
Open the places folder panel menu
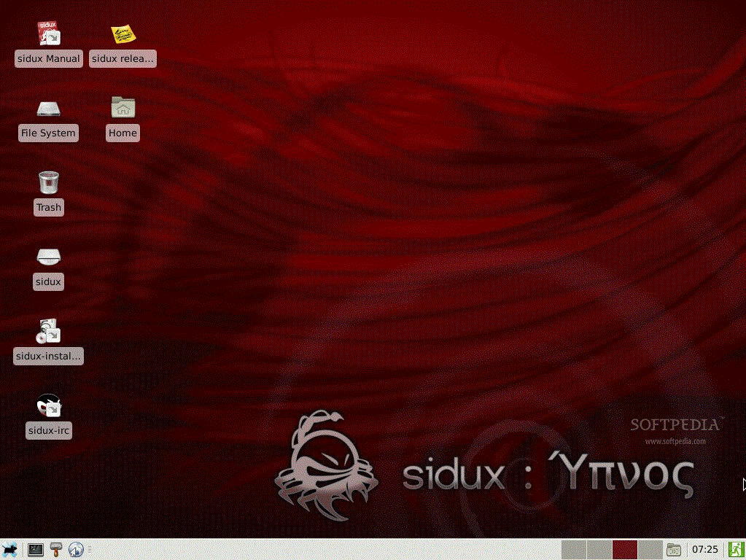coord(674,550)
